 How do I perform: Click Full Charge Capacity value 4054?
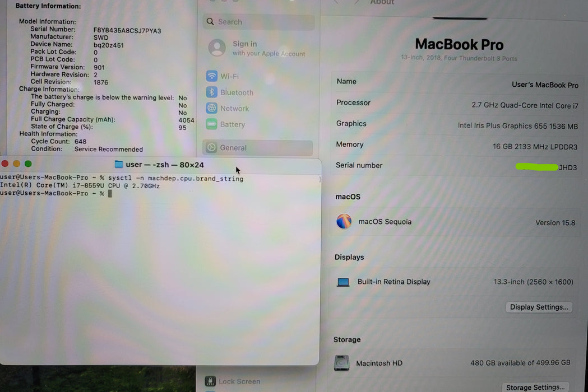click(186, 120)
